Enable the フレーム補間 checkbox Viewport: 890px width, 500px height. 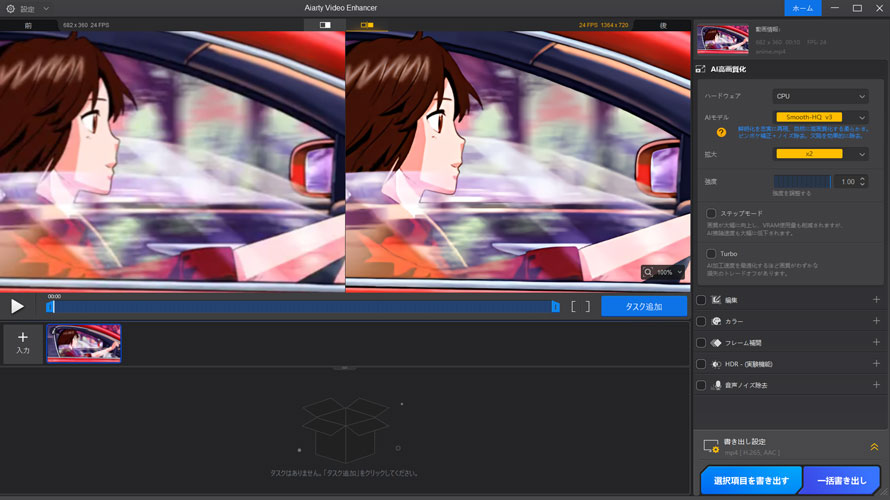point(701,343)
